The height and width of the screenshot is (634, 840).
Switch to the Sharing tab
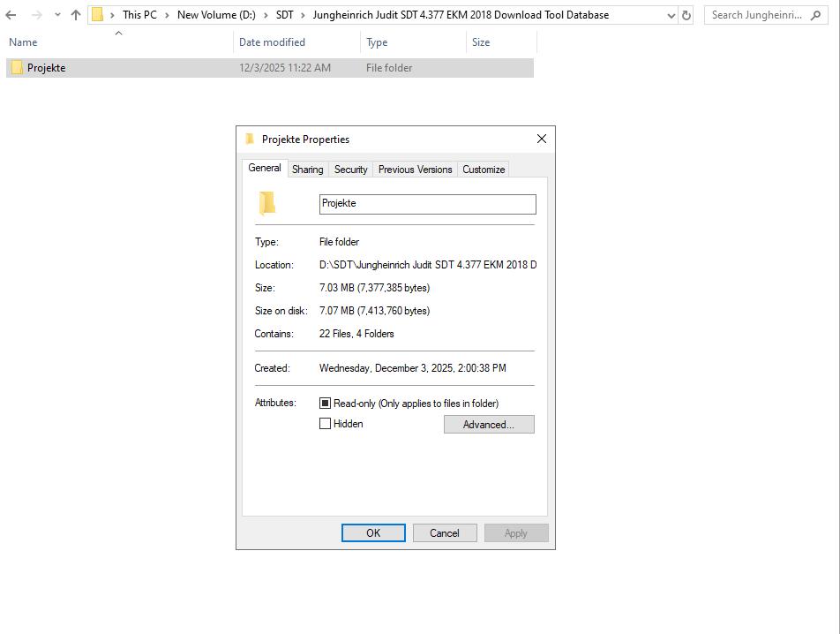click(x=307, y=169)
